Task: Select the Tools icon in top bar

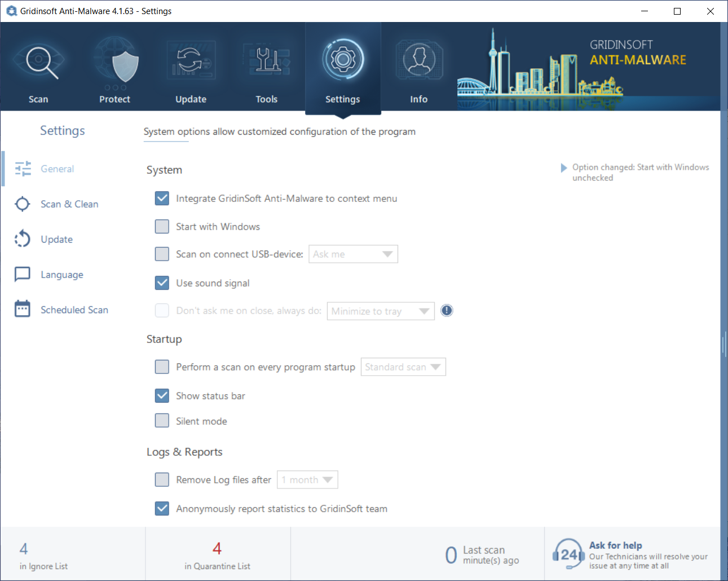Action: (267, 61)
